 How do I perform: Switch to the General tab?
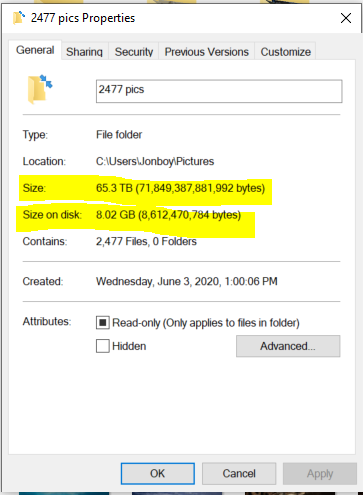pyautogui.click(x=35, y=50)
